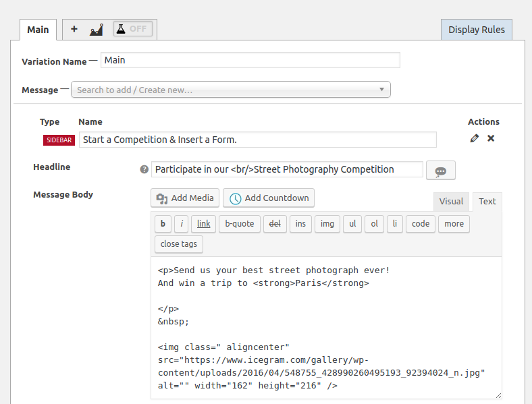Select the Main variation tab
This screenshot has width=532, height=404.
click(38, 30)
